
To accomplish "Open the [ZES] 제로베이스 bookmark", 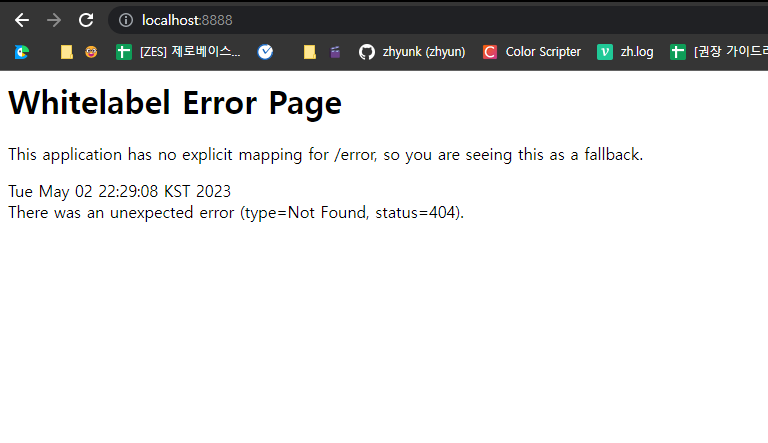I will (178, 51).
